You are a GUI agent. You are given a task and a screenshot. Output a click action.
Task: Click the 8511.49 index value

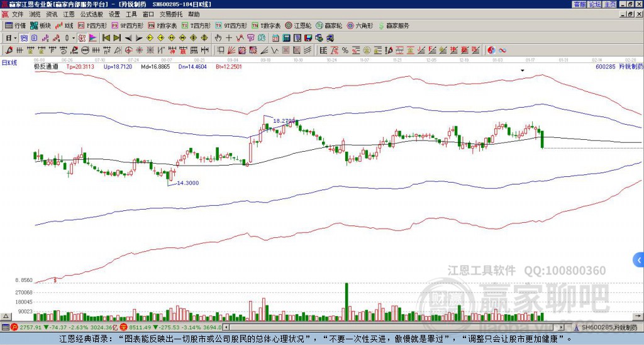tap(140, 327)
